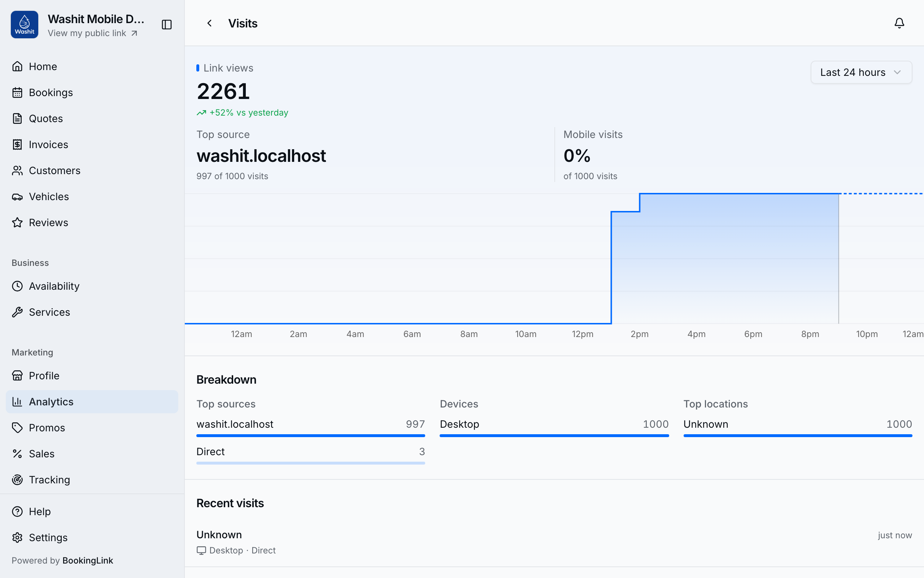The height and width of the screenshot is (578, 924).
Task: Click the Direct sources progress bar
Action: click(310, 463)
